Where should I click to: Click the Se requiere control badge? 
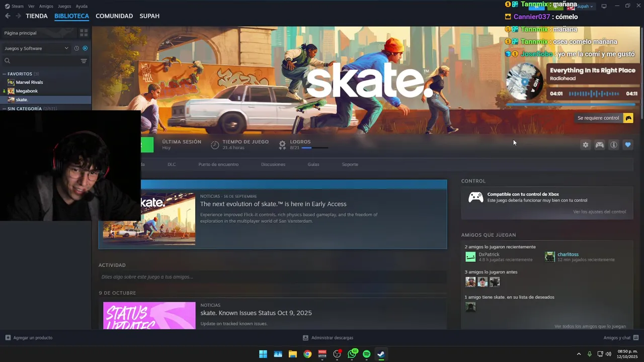[604, 118]
